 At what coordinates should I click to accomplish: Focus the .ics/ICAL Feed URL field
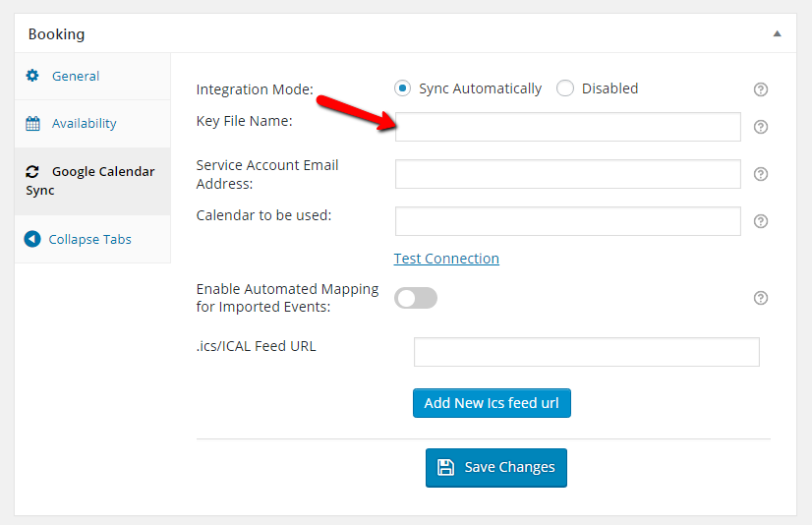pyautogui.click(x=586, y=352)
